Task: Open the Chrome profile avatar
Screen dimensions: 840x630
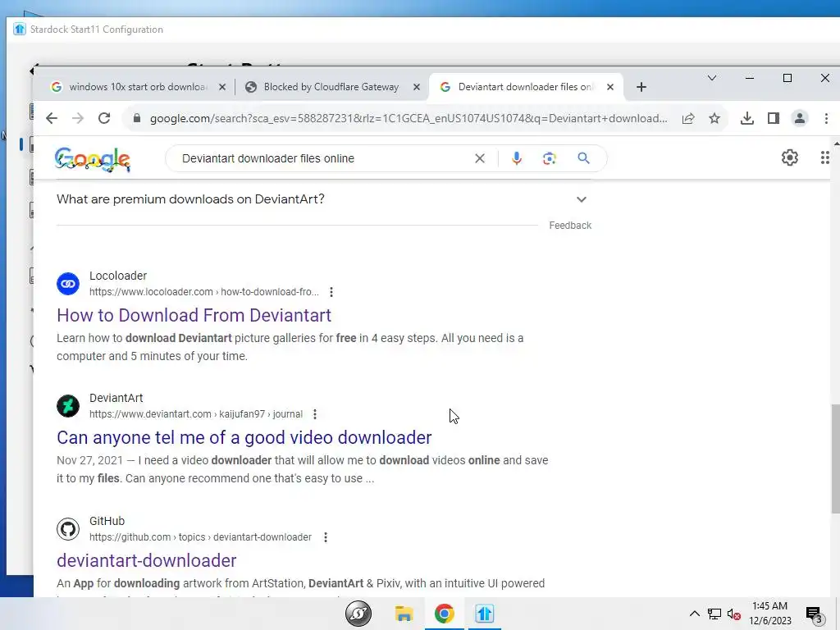Action: pyautogui.click(x=799, y=118)
